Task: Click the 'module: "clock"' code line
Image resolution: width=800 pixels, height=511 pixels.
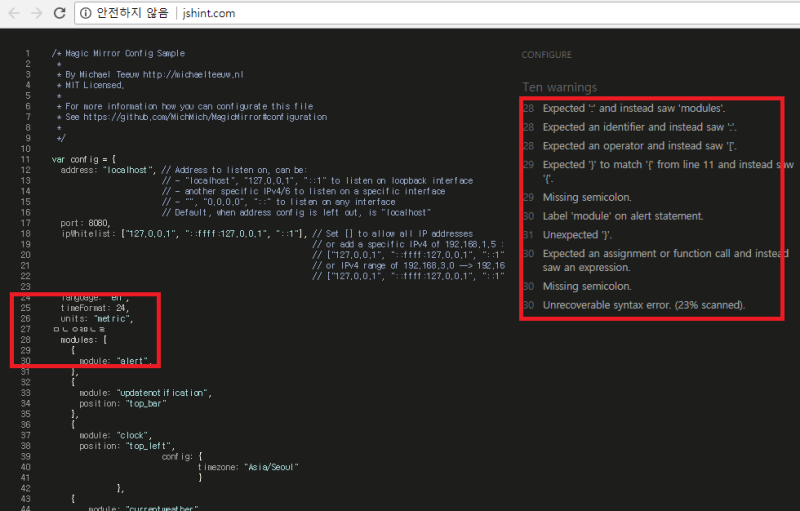Action: click(115, 435)
